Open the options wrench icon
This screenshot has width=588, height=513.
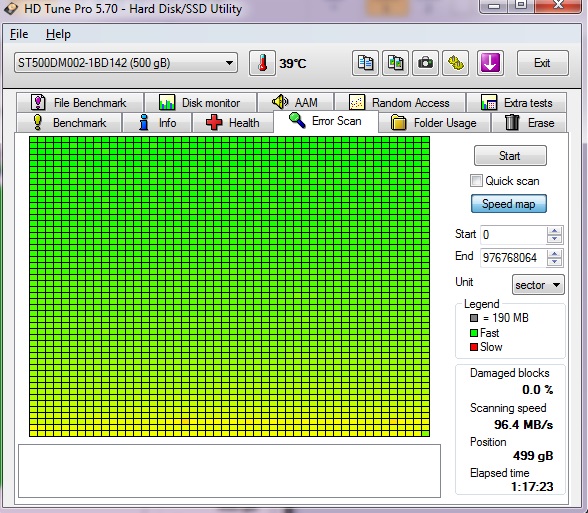(x=455, y=63)
